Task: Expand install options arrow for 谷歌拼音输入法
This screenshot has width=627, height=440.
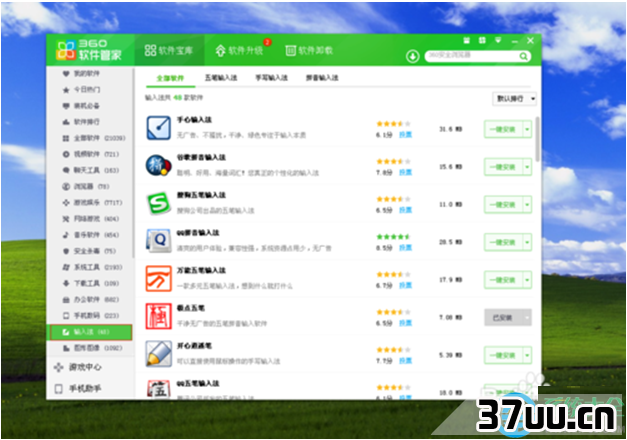Action: pos(527,167)
